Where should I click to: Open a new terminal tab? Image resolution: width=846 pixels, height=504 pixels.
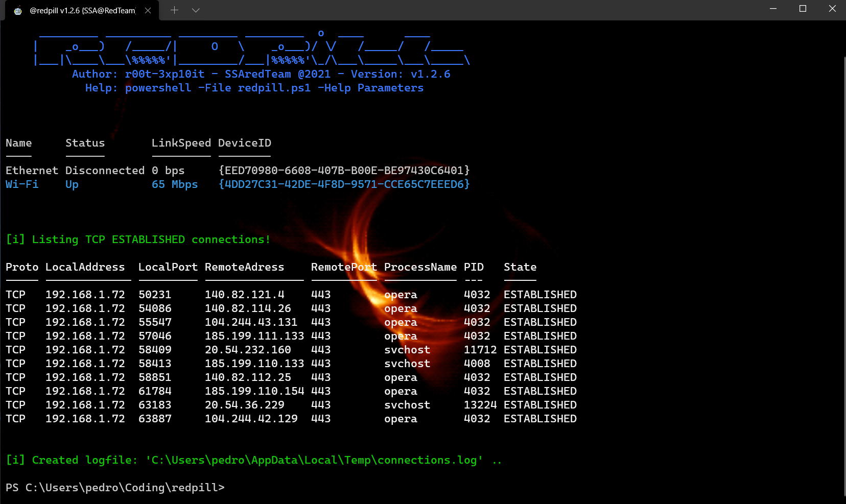tap(174, 10)
